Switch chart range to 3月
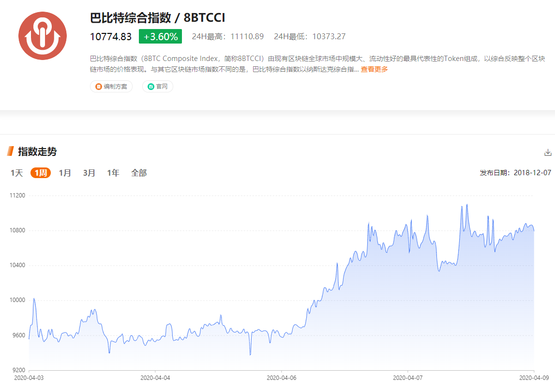The height and width of the screenshot is (392, 555). (x=89, y=173)
